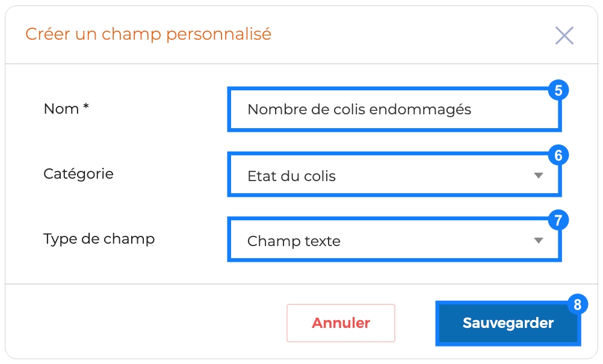Click the numbered badge 7 on the Type de champ field
The image size is (603, 364).
point(558,220)
